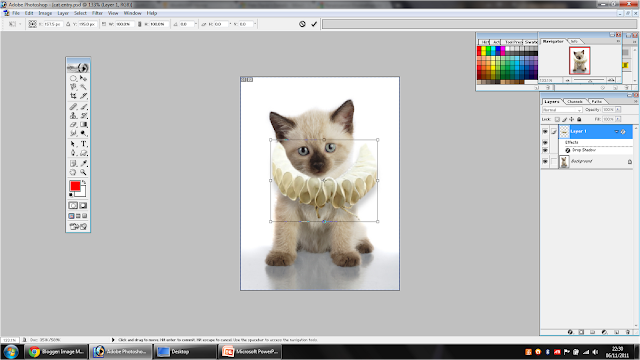The height and width of the screenshot is (360, 640).
Task: Select the Move tool
Action: coord(83,78)
